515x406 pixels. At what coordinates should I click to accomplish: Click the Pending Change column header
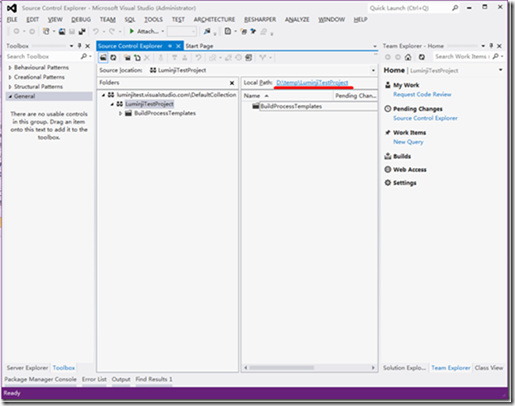355,96
